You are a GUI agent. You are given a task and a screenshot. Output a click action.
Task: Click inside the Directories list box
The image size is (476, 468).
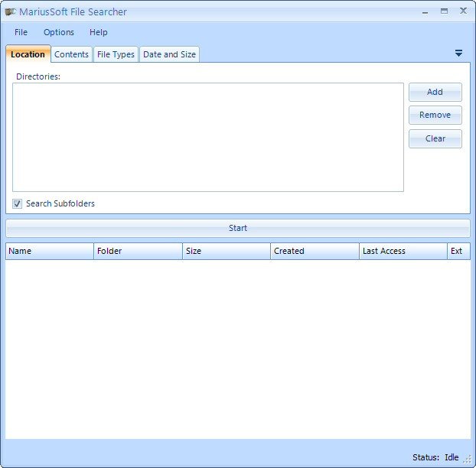pos(208,137)
